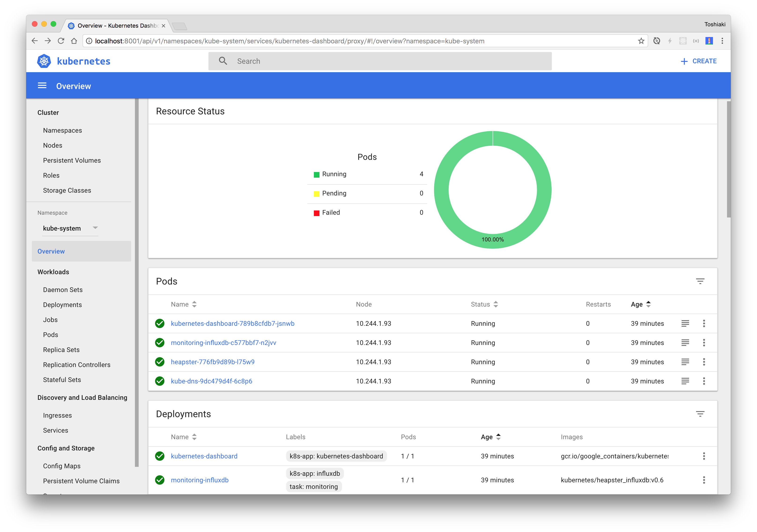This screenshot has width=757, height=532.
Task: Click the Kubernetes logo icon
Action: (x=44, y=61)
